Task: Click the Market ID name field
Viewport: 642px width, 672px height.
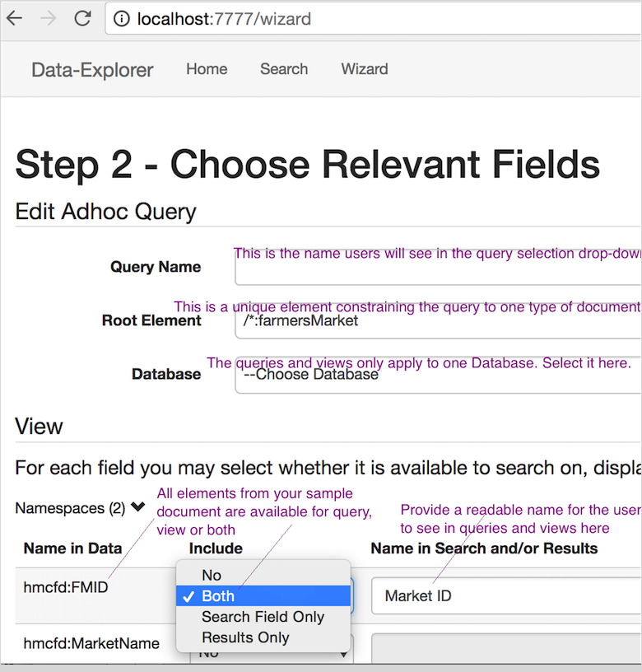Action: click(x=504, y=595)
